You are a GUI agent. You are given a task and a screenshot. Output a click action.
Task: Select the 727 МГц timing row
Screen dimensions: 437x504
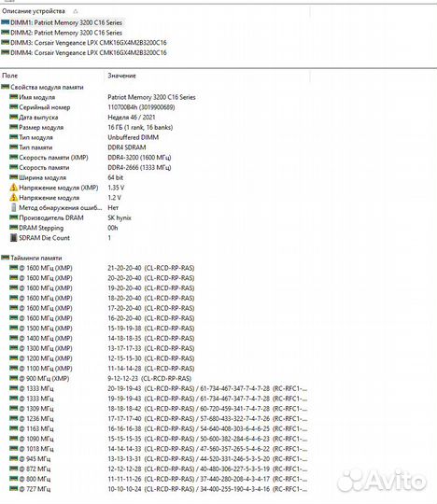(154, 489)
